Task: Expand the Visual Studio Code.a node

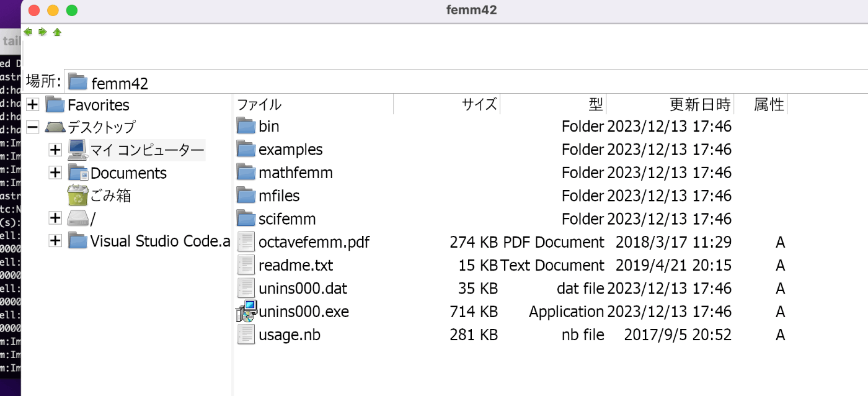Action: tap(56, 241)
